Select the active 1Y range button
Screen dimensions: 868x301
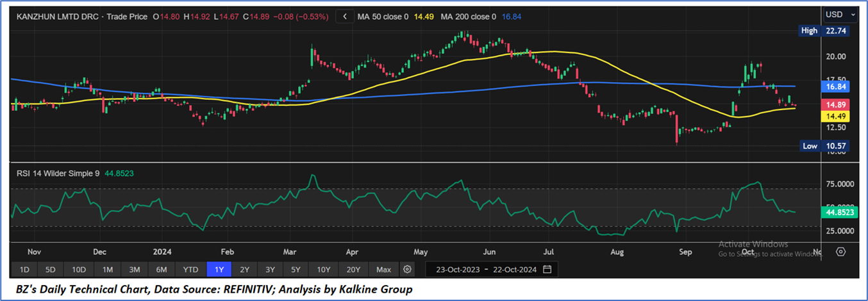pos(219,269)
